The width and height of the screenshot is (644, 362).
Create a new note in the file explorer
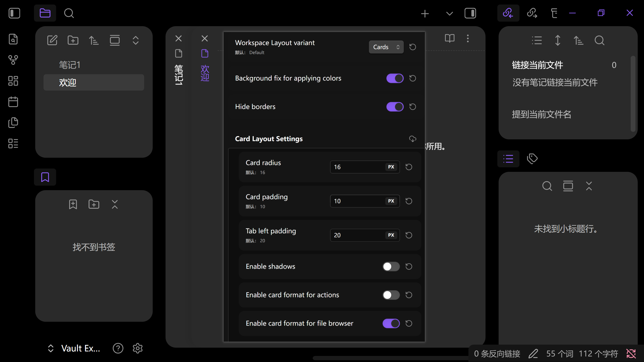[x=52, y=40]
